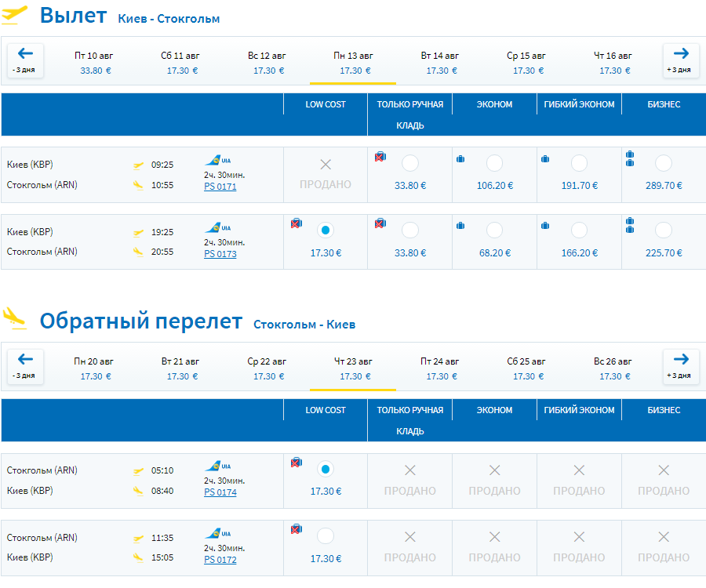Image resolution: width=706 pixels, height=588 pixels.
Task: Switch departure date to Пт 10 авг
Action: (x=96, y=62)
